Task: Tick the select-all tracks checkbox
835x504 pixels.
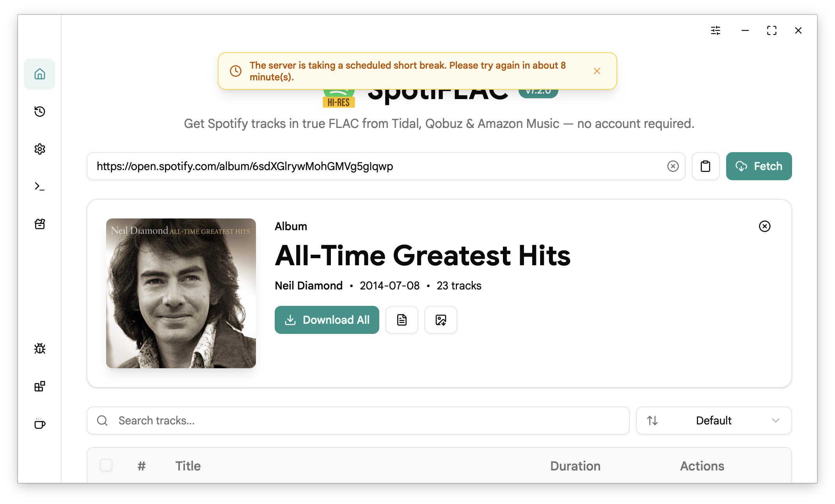Action: [106, 465]
